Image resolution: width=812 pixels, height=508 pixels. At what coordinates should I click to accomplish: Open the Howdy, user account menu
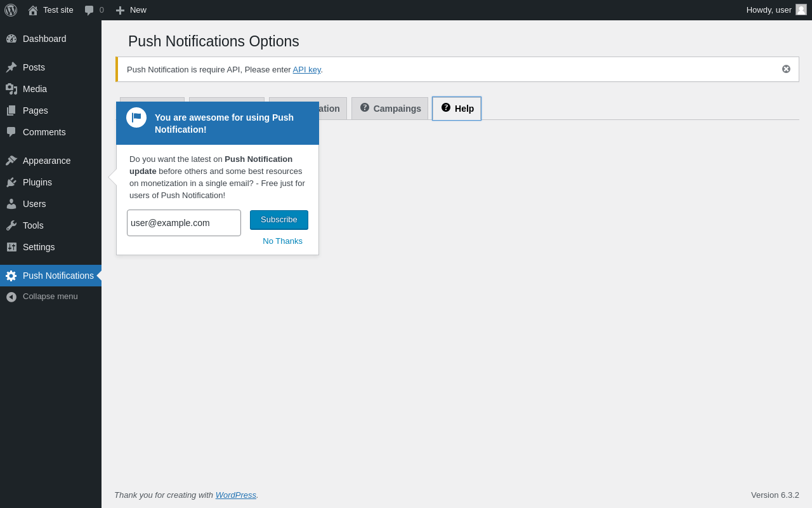point(776,10)
